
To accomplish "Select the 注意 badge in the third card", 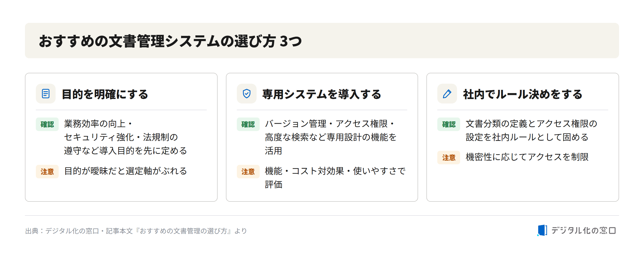I will click(449, 158).
